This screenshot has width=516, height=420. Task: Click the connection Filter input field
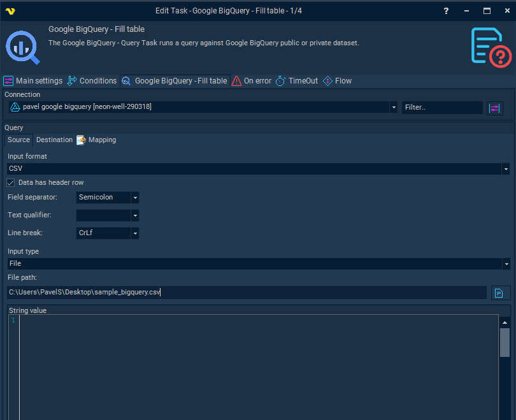441,108
